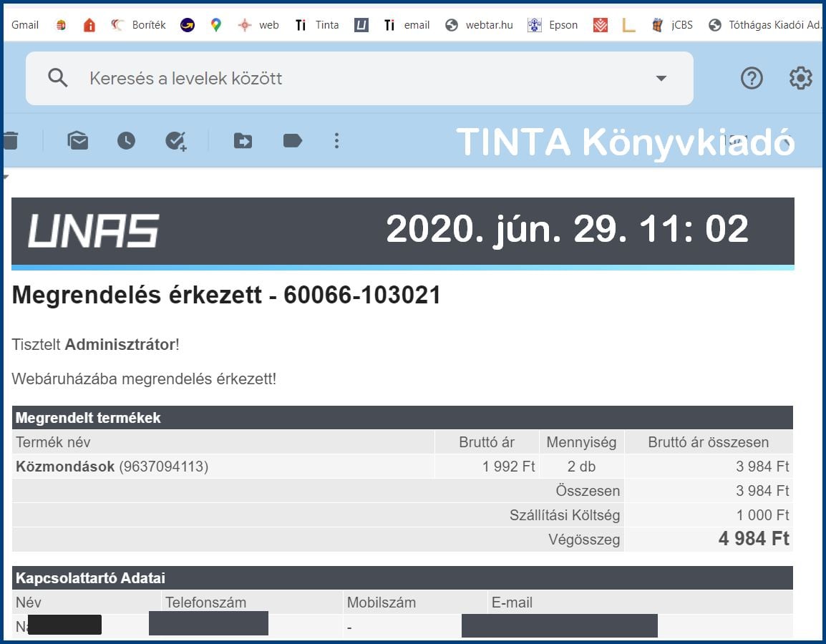Click the quantity cell 2 db
This screenshot has width=826, height=644.
(x=582, y=467)
